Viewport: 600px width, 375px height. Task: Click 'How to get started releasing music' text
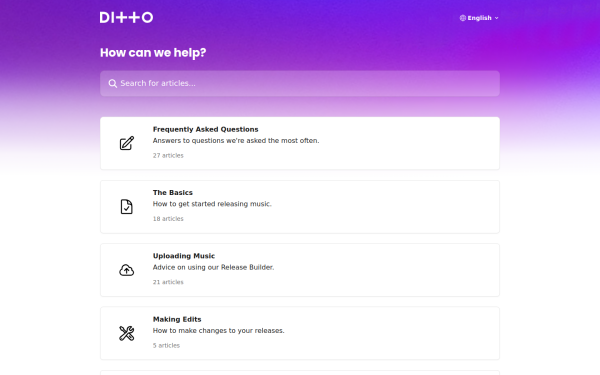pos(212,204)
